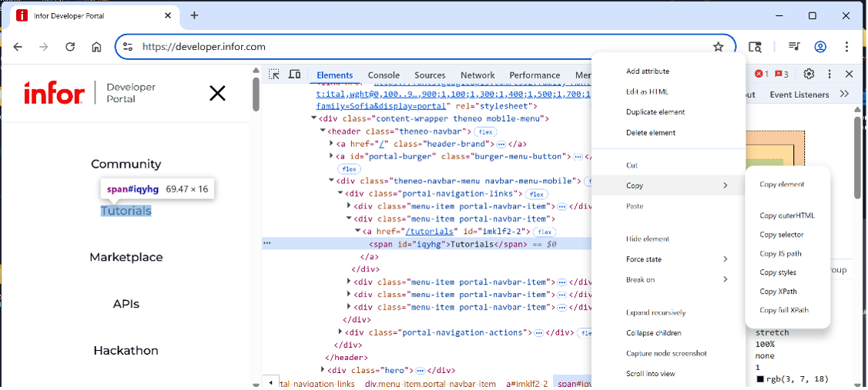Open DevTools settings gear
This screenshot has height=390, width=868.
tap(809, 74)
